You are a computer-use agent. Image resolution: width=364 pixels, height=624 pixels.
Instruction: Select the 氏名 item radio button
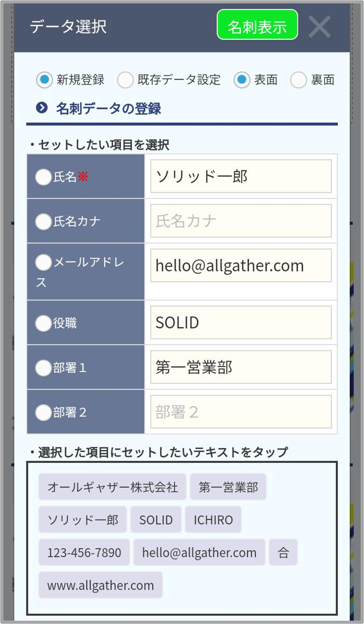[x=43, y=177]
